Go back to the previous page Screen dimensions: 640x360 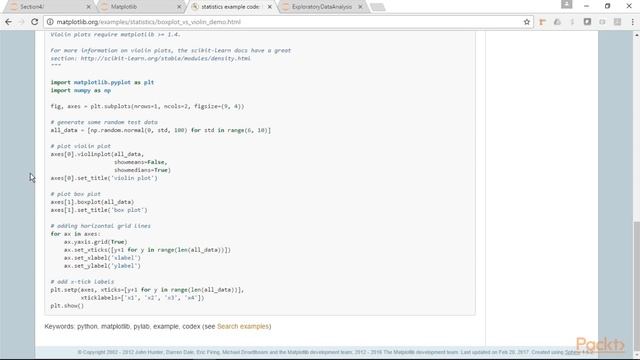pyautogui.click(x=8, y=22)
